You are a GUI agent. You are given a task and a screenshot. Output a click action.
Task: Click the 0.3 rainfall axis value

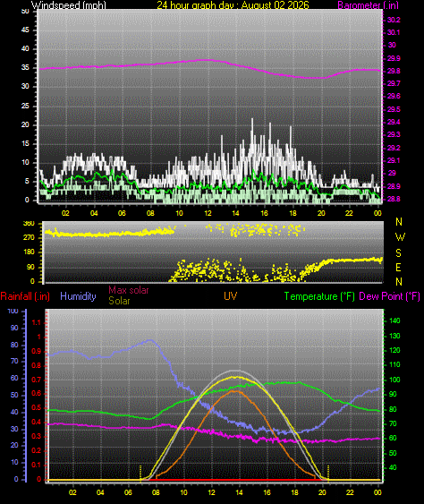(x=37, y=436)
